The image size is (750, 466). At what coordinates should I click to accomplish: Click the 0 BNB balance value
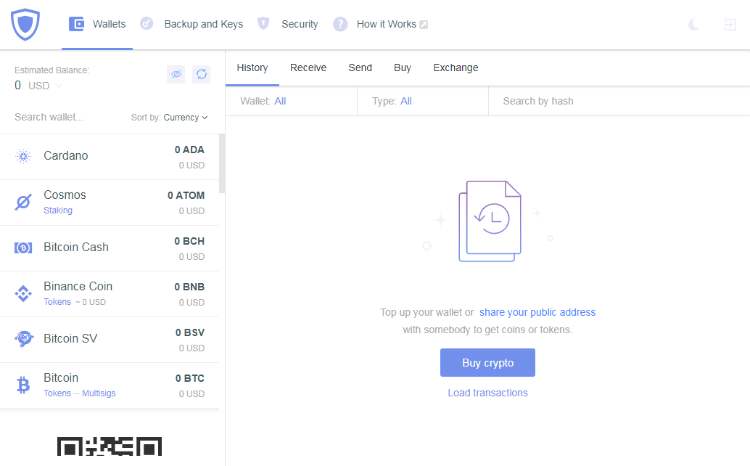click(189, 287)
